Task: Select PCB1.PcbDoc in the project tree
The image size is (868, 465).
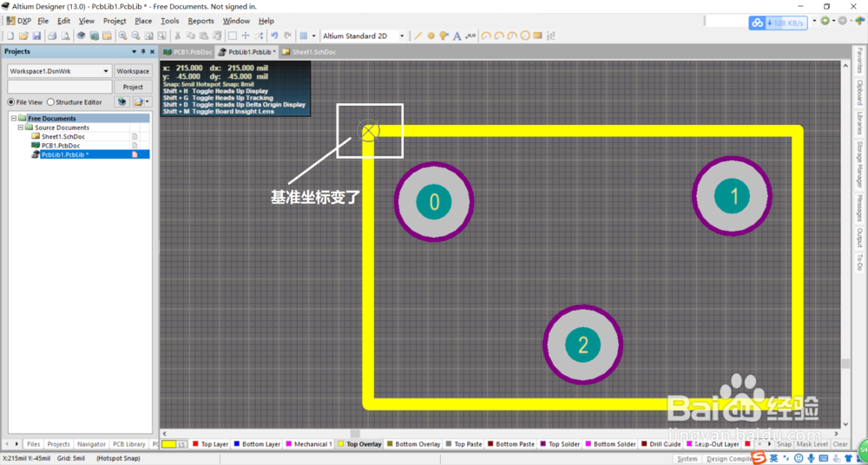Action: [61, 145]
